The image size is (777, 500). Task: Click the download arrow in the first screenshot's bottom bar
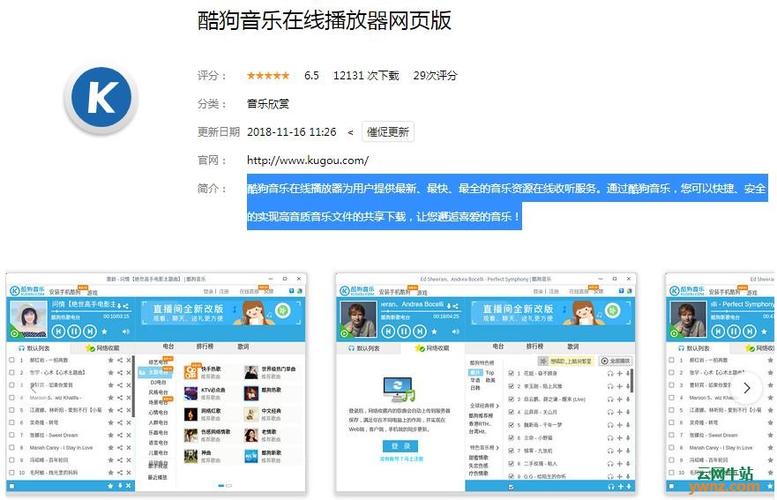119,486
